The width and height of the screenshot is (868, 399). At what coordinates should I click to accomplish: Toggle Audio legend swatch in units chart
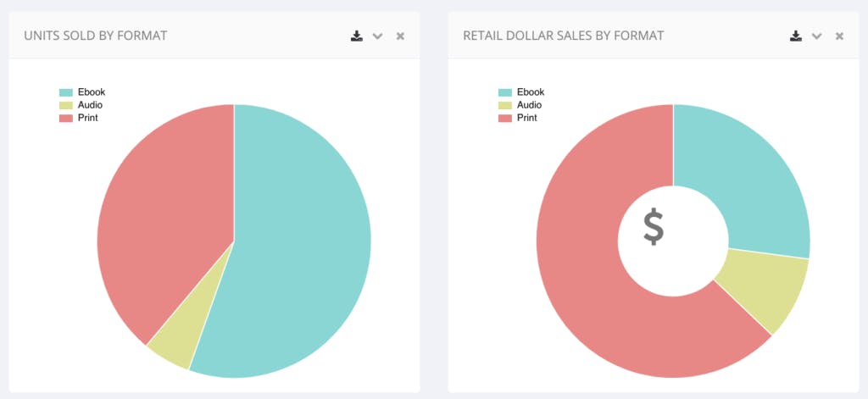pos(66,105)
